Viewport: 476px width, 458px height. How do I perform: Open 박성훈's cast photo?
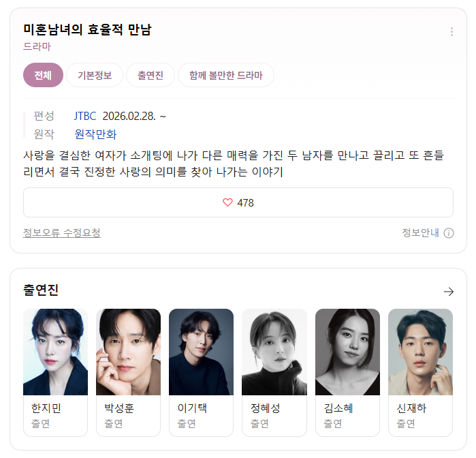pos(129,352)
